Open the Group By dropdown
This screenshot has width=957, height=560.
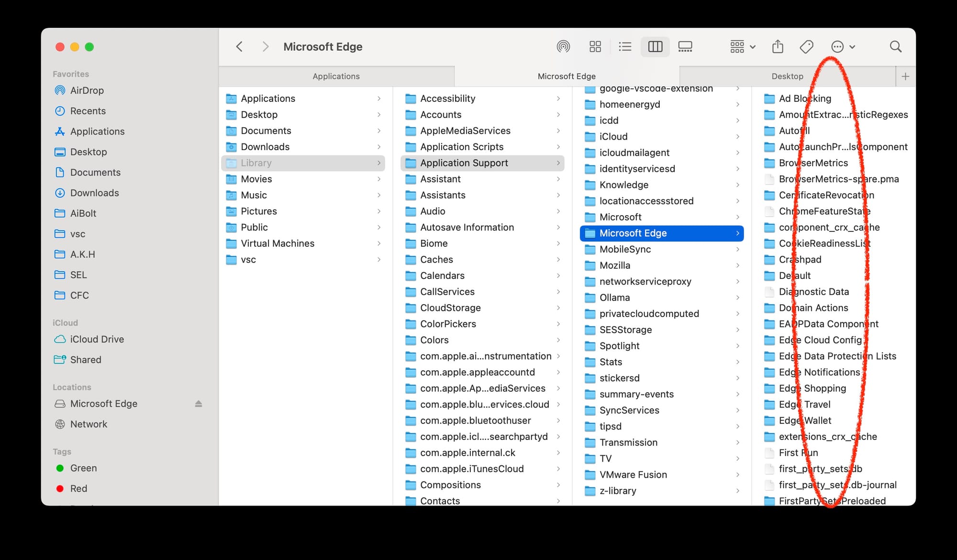click(743, 46)
